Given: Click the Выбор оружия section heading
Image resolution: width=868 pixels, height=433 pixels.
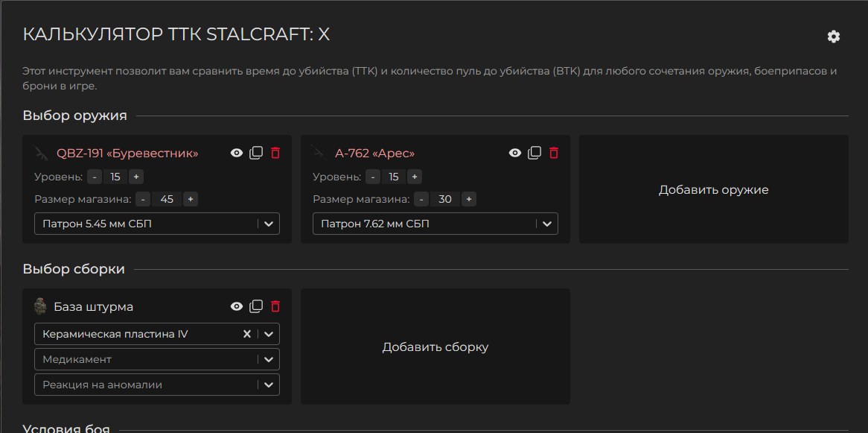Looking at the screenshot, I should pos(74,116).
